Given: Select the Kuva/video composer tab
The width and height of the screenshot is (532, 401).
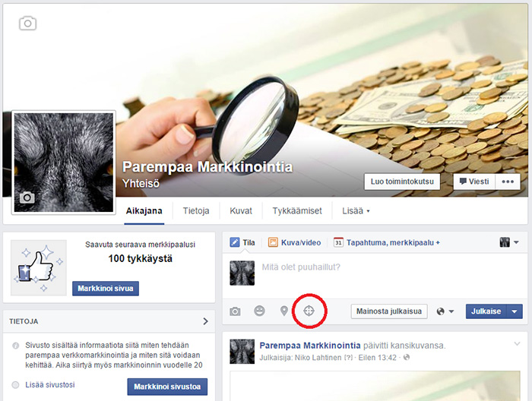Looking at the screenshot, I should click(x=295, y=242).
